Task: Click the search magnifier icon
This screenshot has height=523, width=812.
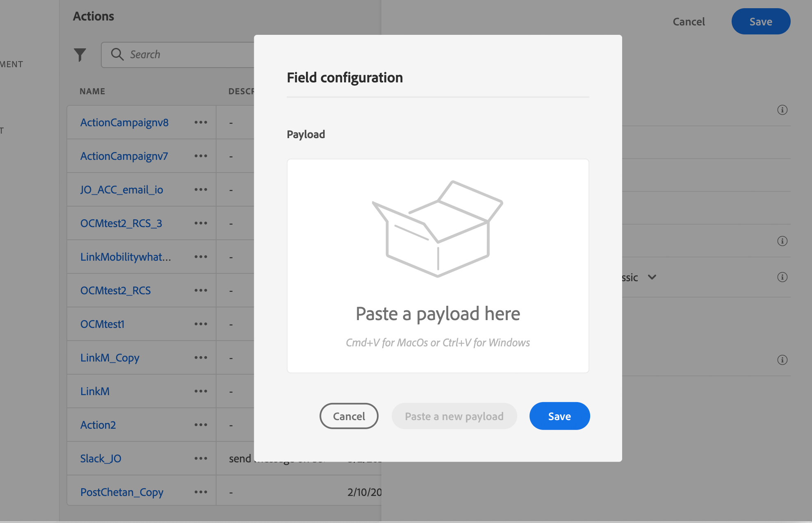Action: 117,55
